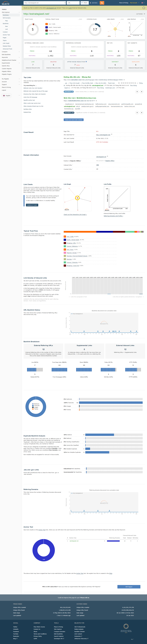Image resolution: width=147 pixels, height=644 pixels.
Task: Open the My Account dropdown
Action: click(x=135, y=3)
